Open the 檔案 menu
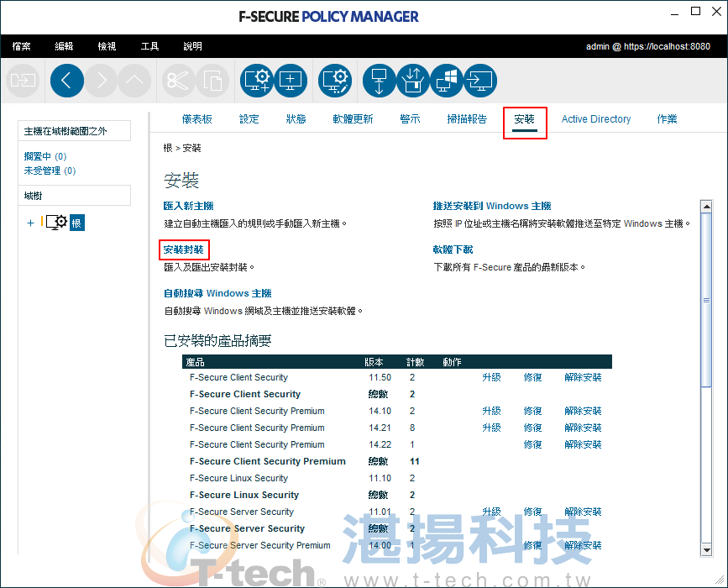Image resolution: width=728 pixels, height=588 pixels. pos(21,46)
